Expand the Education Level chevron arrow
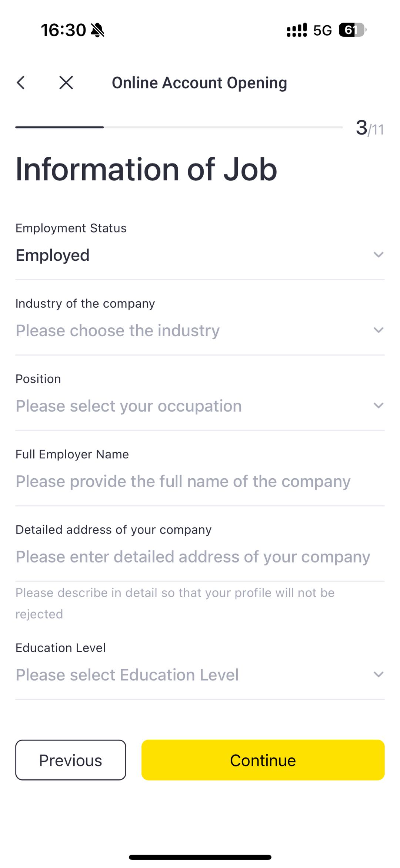 tap(378, 674)
